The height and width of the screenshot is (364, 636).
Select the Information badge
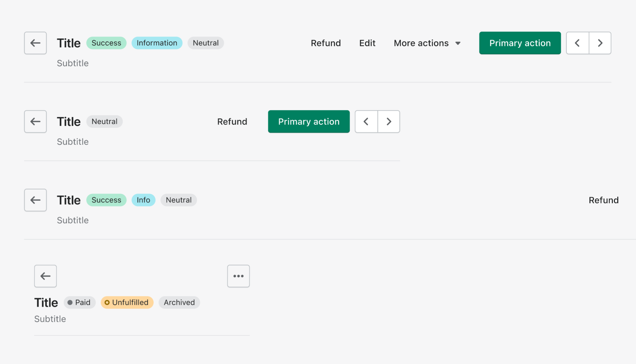(157, 43)
